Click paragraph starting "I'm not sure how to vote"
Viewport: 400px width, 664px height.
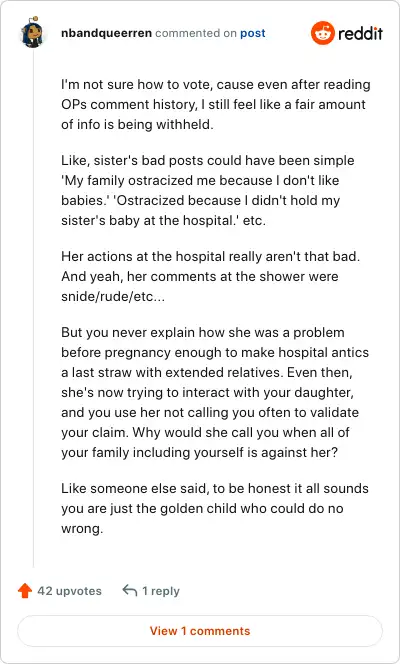(216, 104)
